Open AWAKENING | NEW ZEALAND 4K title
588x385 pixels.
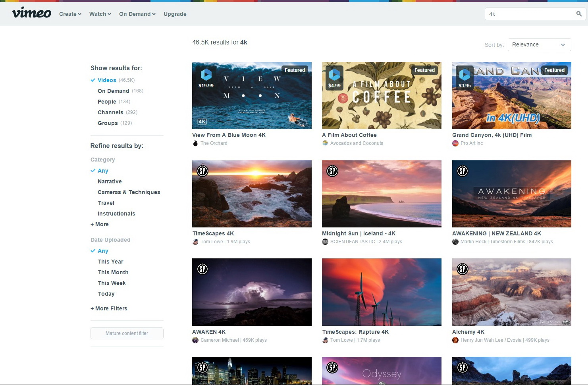pyautogui.click(x=497, y=233)
